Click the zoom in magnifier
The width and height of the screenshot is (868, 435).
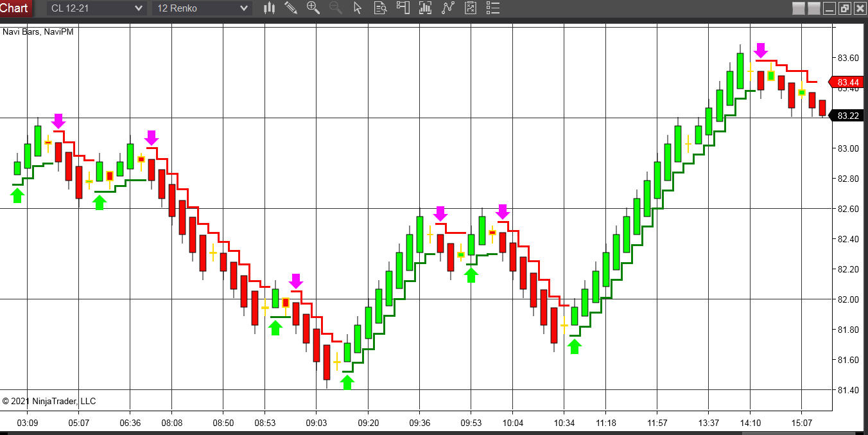pos(313,8)
